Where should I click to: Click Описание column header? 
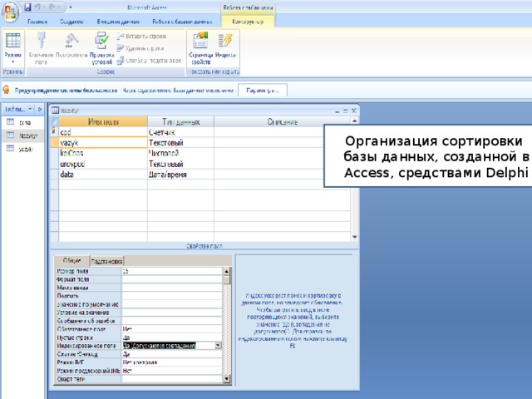click(283, 121)
